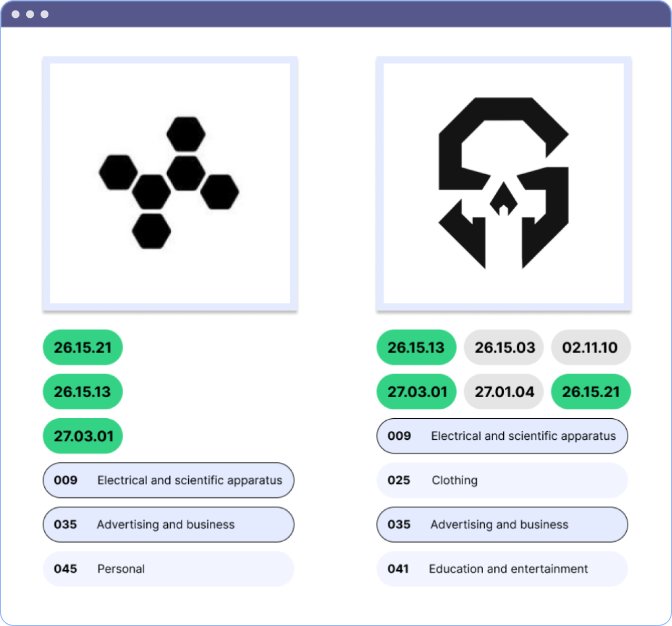Select class 025 Clothing
This screenshot has height=626, width=672.
pyautogui.click(x=502, y=480)
